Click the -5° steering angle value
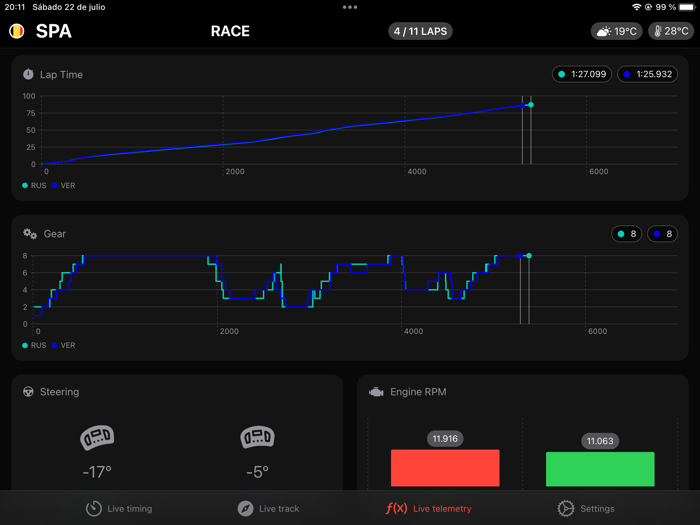 (x=257, y=472)
